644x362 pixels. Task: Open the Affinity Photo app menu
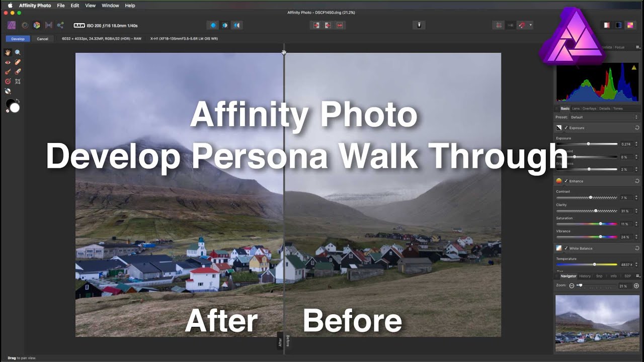35,6
